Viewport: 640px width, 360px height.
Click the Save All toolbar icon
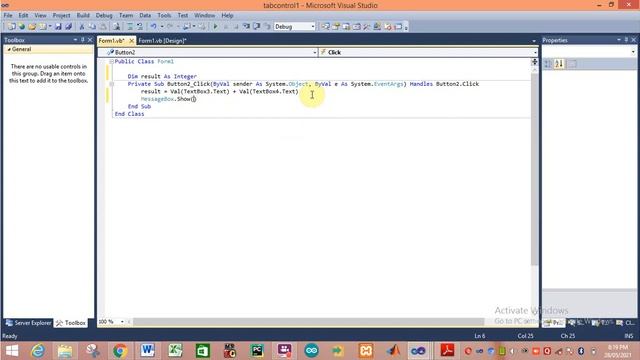coord(69,27)
